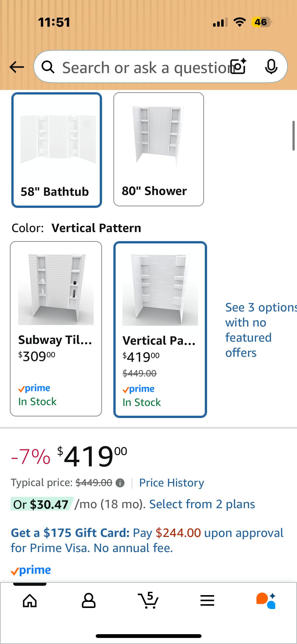Start a voice search with the microphone icon
The width and height of the screenshot is (297, 644).
click(x=271, y=67)
